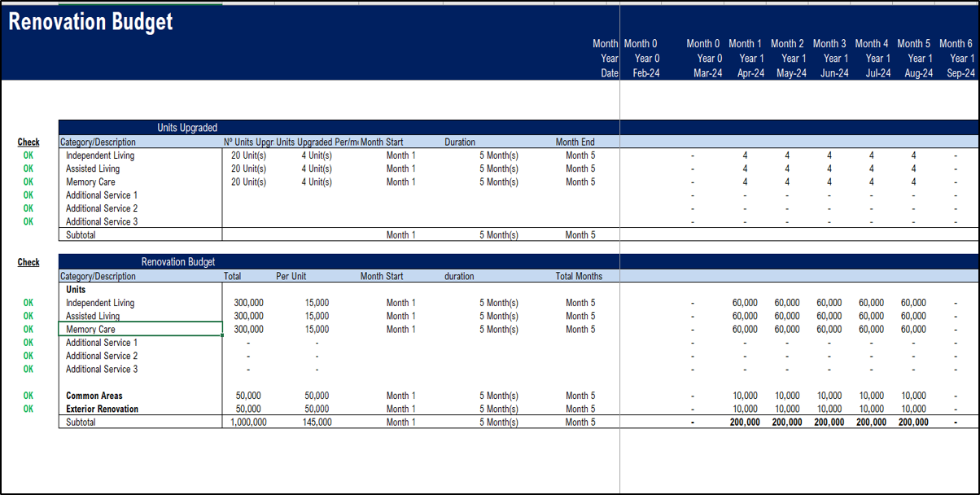
Task: Select the Total Months column header
Action: [579, 276]
